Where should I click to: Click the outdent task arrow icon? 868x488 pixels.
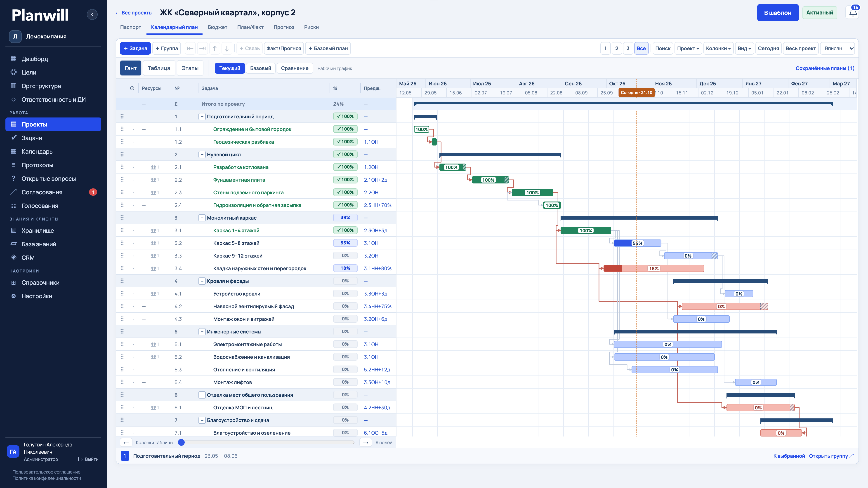[190, 48]
